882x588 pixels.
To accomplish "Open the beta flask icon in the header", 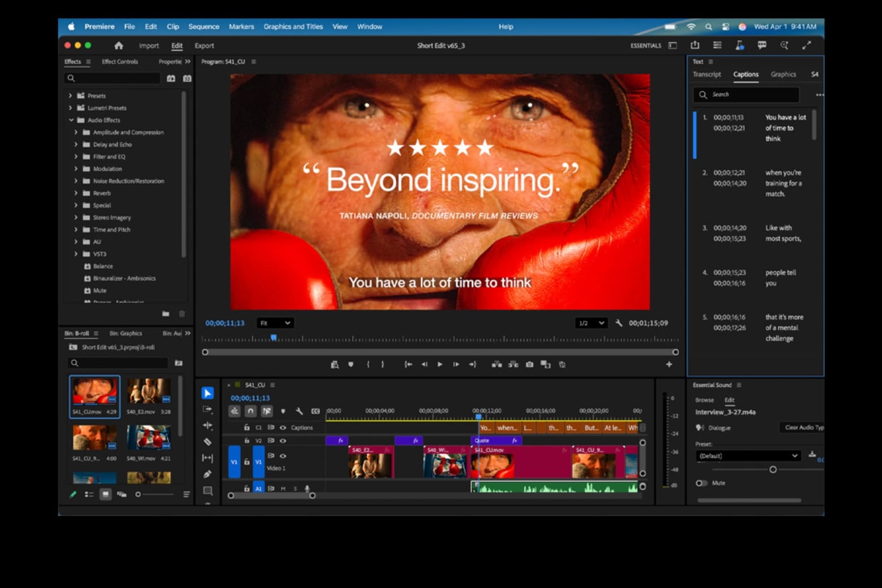I will 740,45.
